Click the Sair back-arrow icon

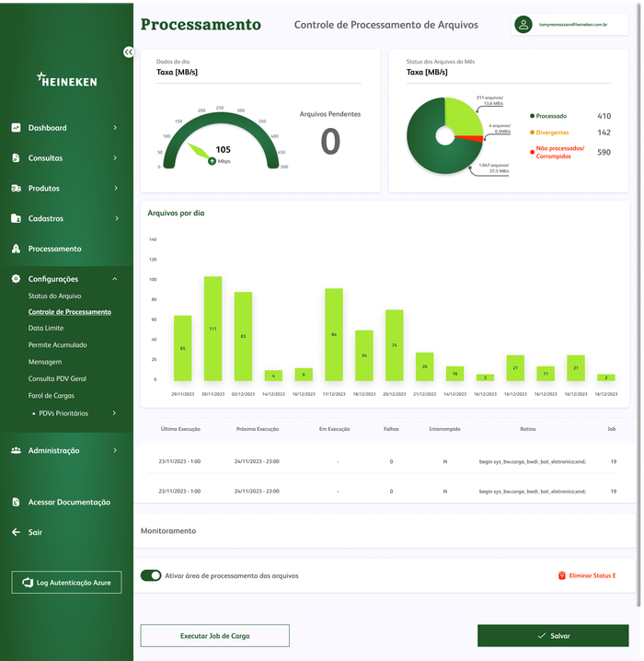pyautogui.click(x=16, y=532)
